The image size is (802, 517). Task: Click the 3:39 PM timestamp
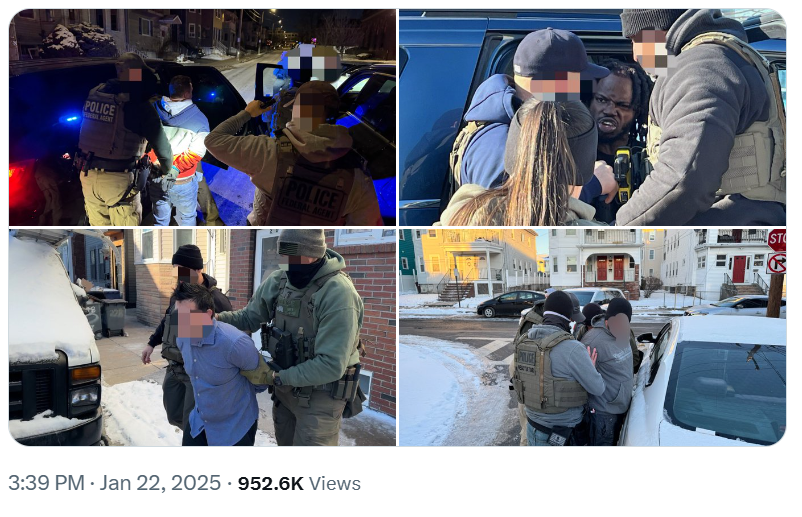click(x=46, y=483)
